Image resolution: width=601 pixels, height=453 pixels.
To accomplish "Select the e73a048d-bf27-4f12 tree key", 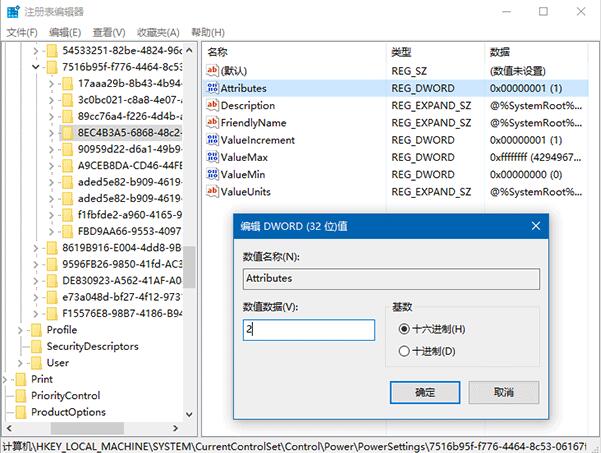I will [x=122, y=297].
